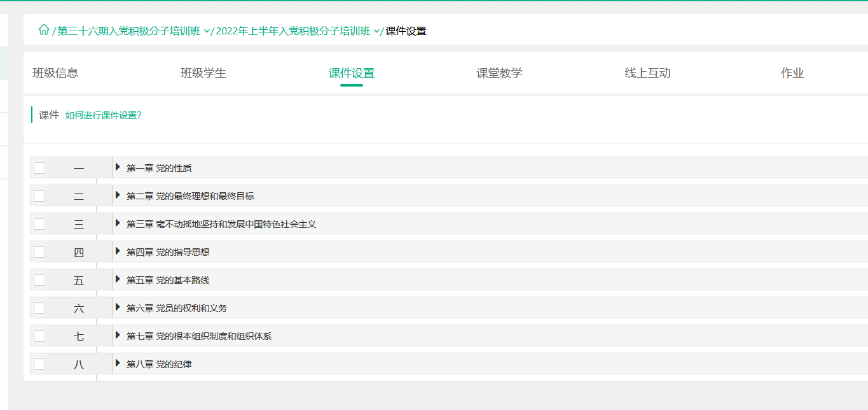Open the 第三章 chapter title row
The height and width of the screenshot is (410, 868).
click(x=221, y=224)
